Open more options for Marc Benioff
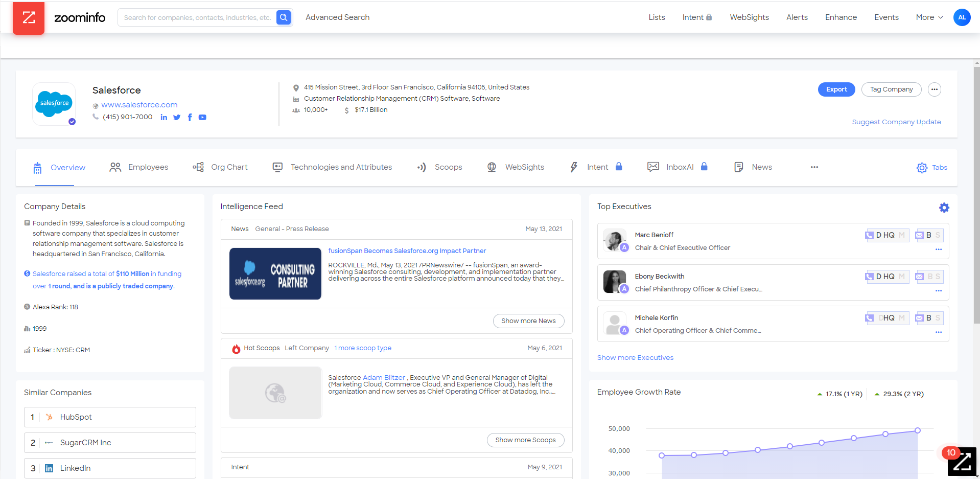The width and height of the screenshot is (980, 479). (x=939, y=249)
